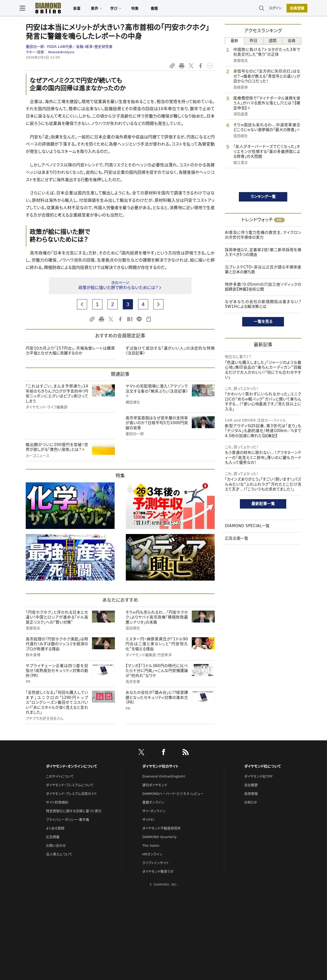The height and width of the screenshot is (980, 327).
Task: Open the 会社概要 footer link
Action: 251,785
